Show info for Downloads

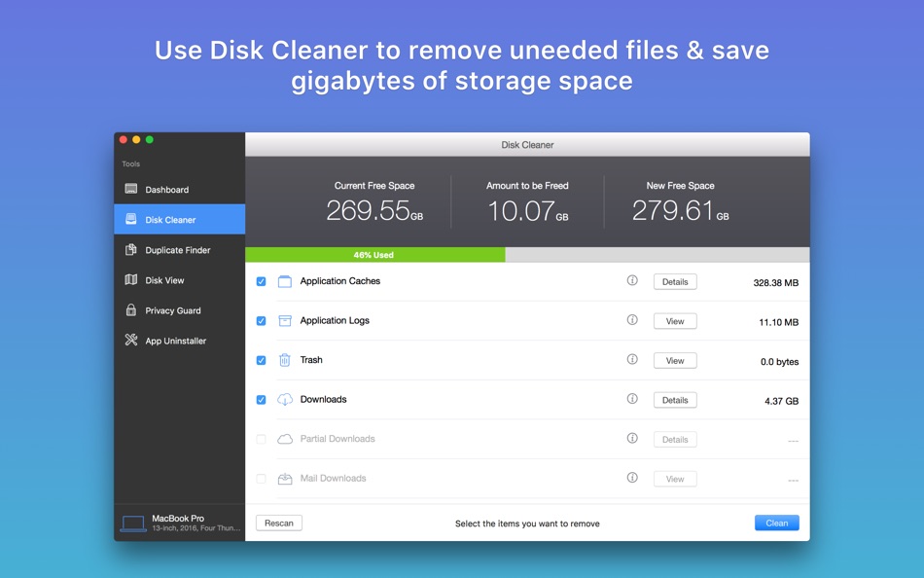(632, 399)
